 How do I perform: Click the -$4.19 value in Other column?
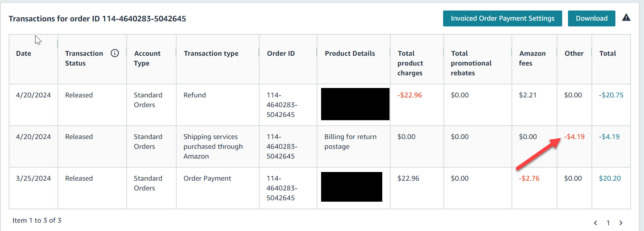pos(574,137)
